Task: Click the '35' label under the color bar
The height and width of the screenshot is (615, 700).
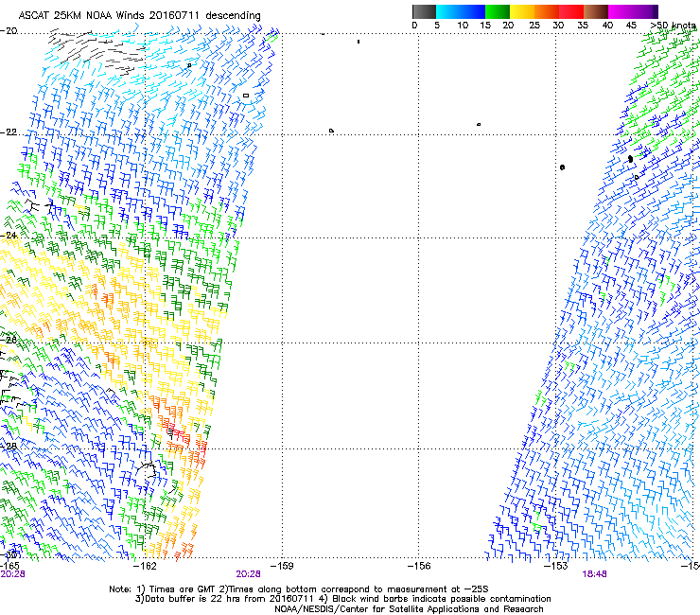Action: [x=583, y=26]
